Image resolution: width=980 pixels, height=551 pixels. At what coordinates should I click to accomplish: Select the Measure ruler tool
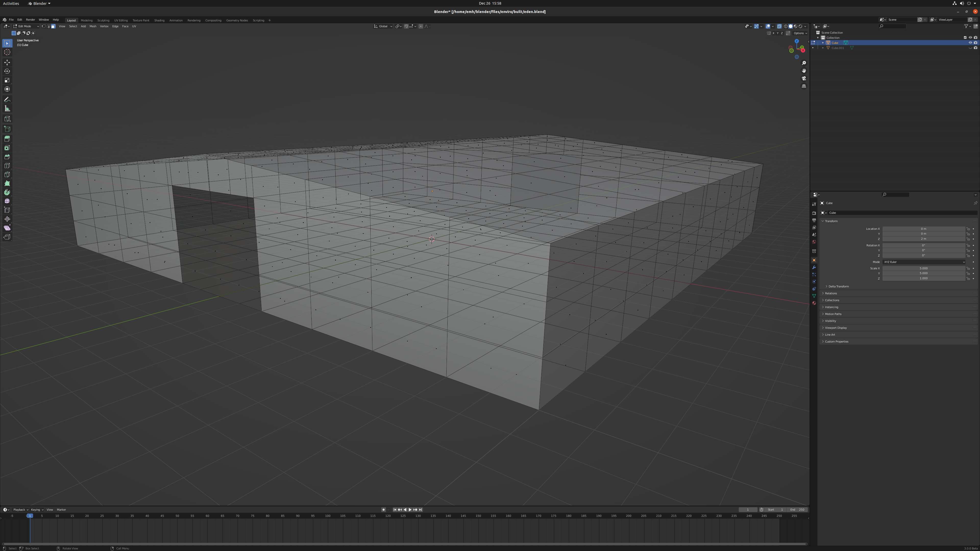(x=7, y=108)
